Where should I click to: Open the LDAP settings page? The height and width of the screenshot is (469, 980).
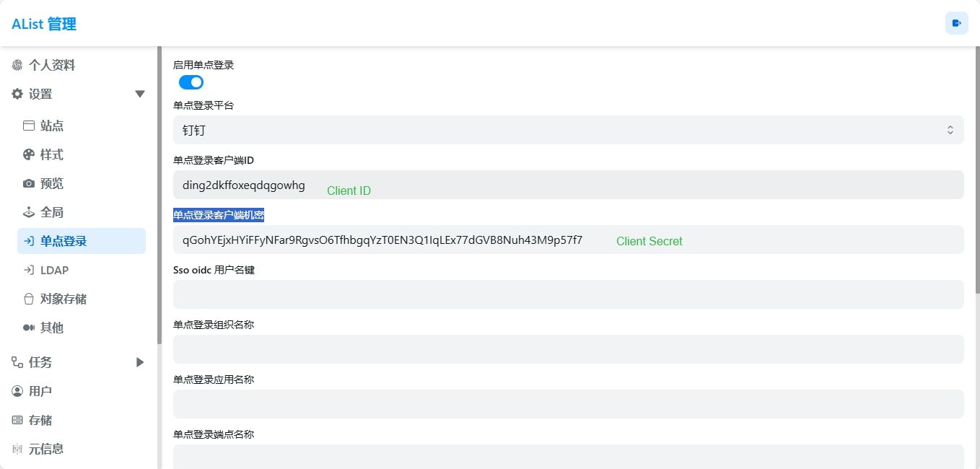tap(55, 271)
